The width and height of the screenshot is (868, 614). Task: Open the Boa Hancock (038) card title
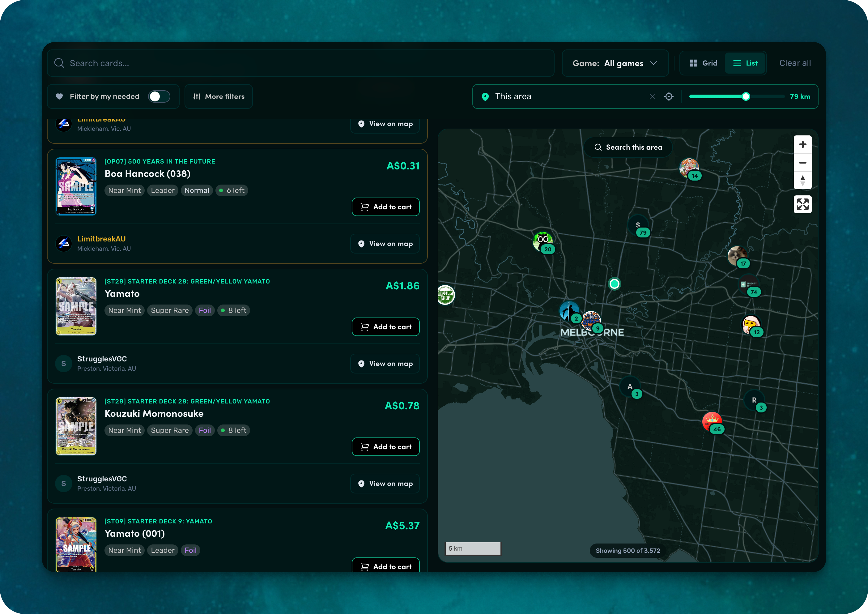click(147, 173)
